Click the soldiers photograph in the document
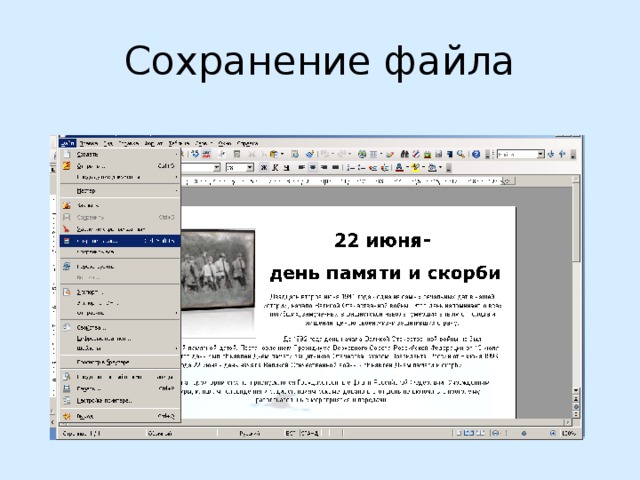This screenshot has height=480, width=640. [x=218, y=270]
